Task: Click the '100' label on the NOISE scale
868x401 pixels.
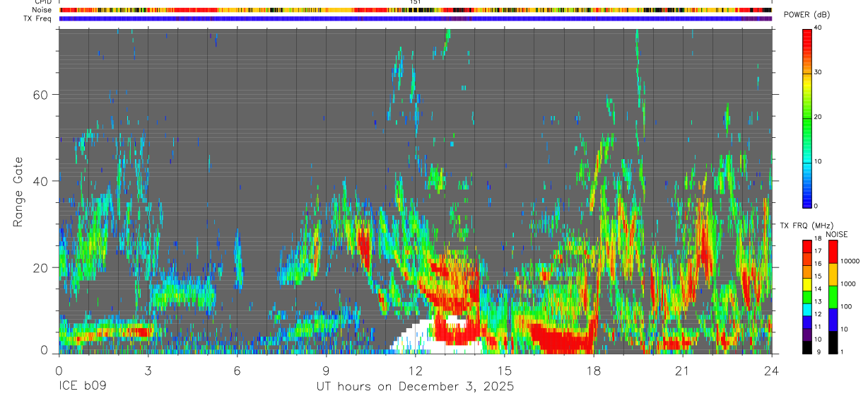Action: [845, 306]
